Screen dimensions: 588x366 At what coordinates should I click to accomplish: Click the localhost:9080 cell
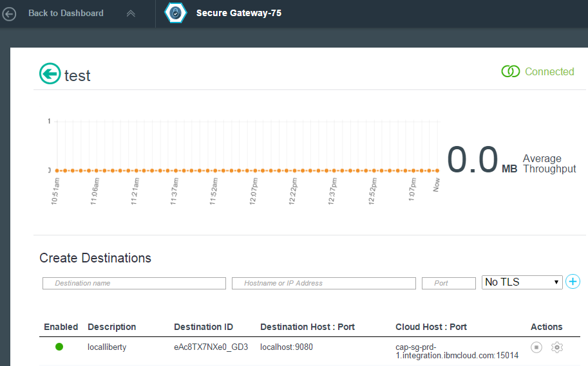tap(287, 347)
